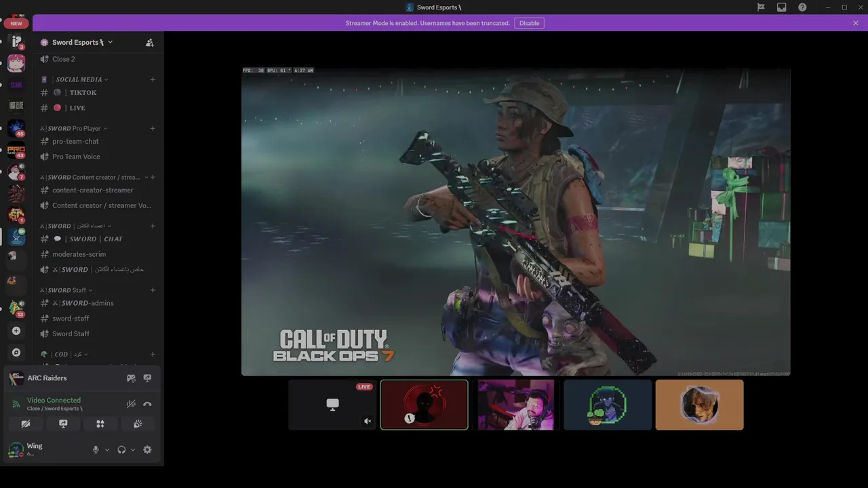Open the Discover servers compass icon
This screenshot has height=488, width=868.
[x=16, y=352]
